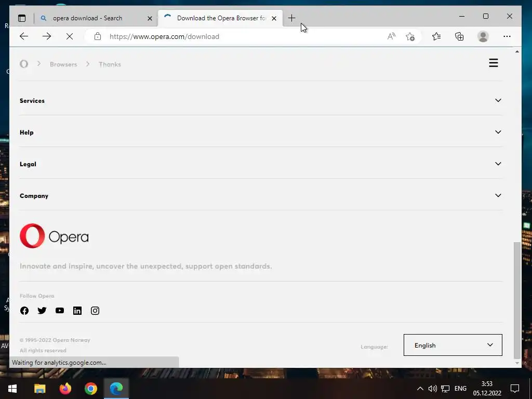This screenshot has width=532, height=399.
Task: Open the English language dropdown
Action: [x=453, y=345]
